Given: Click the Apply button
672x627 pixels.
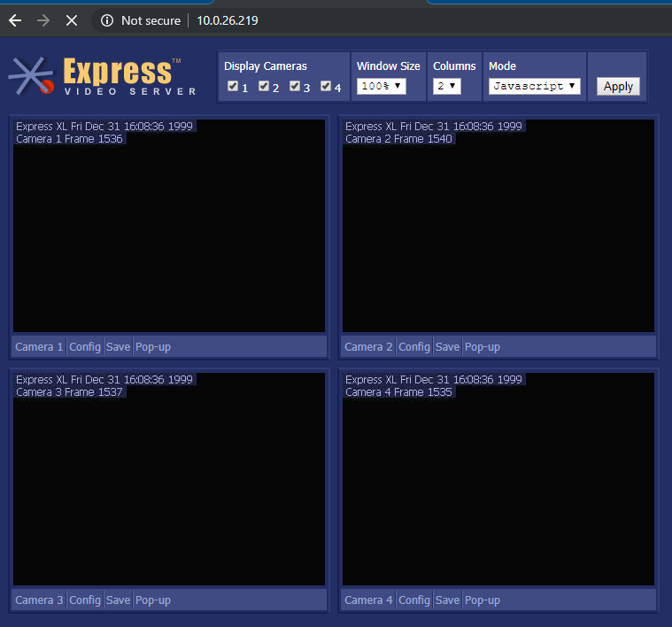Looking at the screenshot, I should (618, 87).
